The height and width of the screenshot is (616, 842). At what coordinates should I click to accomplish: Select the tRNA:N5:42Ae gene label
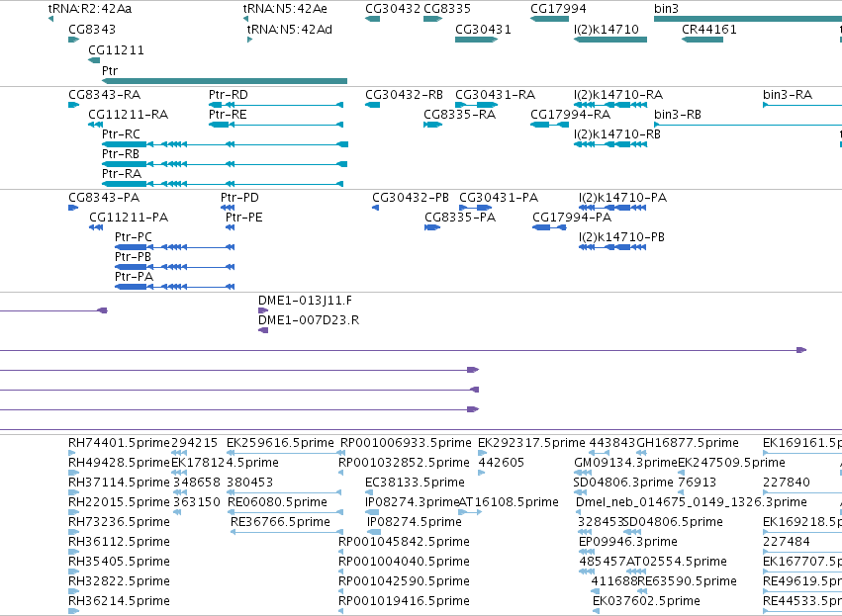[285, 9]
